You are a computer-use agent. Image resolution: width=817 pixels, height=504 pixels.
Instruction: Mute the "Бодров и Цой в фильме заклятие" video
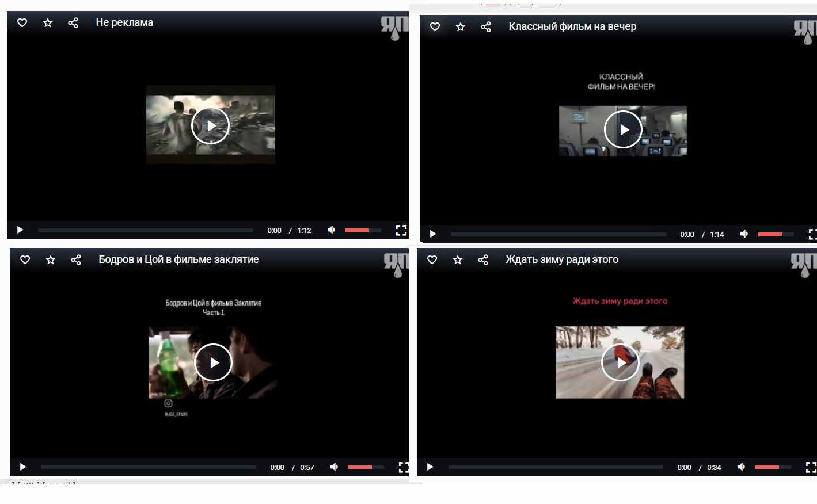(334, 467)
